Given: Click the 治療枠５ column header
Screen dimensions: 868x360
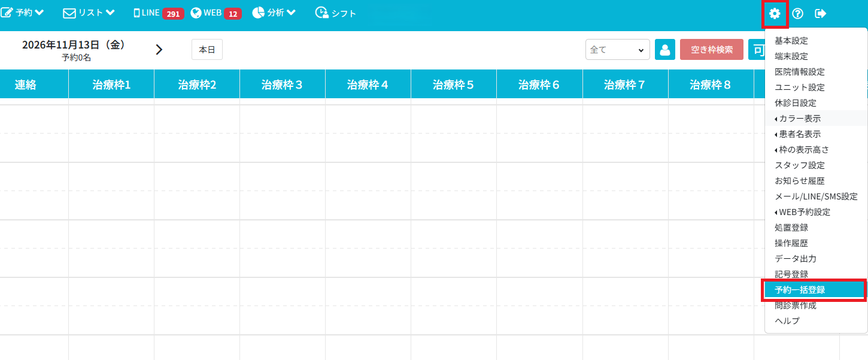Looking at the screenshot, I should [x=454, y=85].
